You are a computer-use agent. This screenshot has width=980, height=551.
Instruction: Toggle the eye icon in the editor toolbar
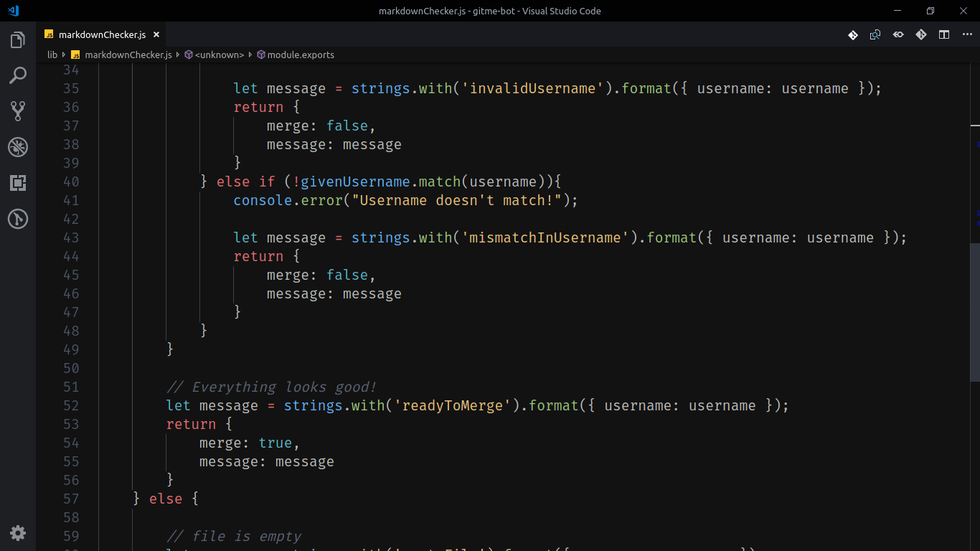898,34
